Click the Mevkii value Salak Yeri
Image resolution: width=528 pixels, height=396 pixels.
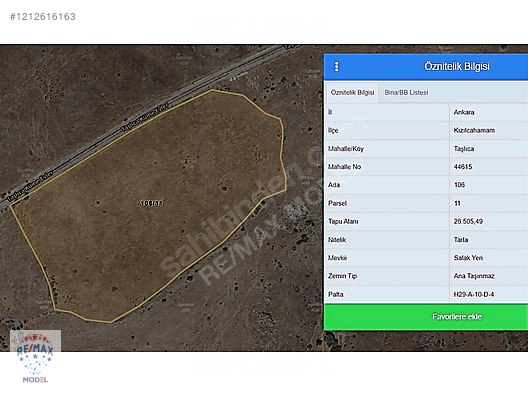(468, 258)
